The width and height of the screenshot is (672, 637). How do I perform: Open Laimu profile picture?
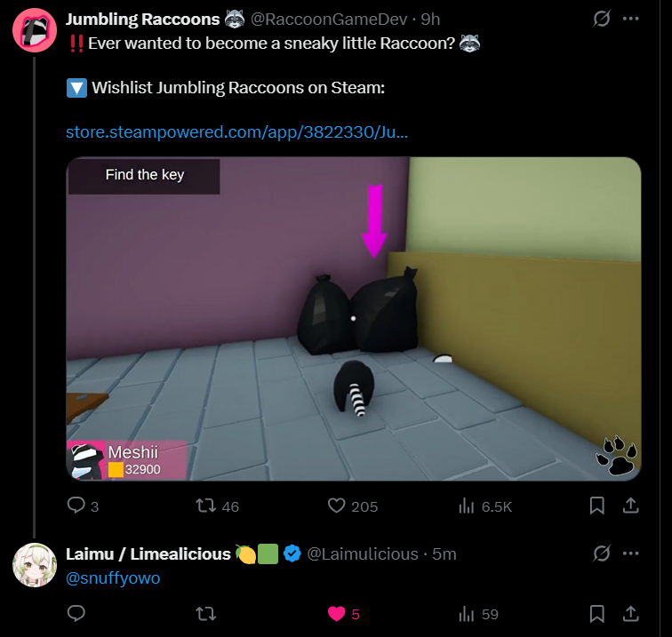tap(35, 565)
